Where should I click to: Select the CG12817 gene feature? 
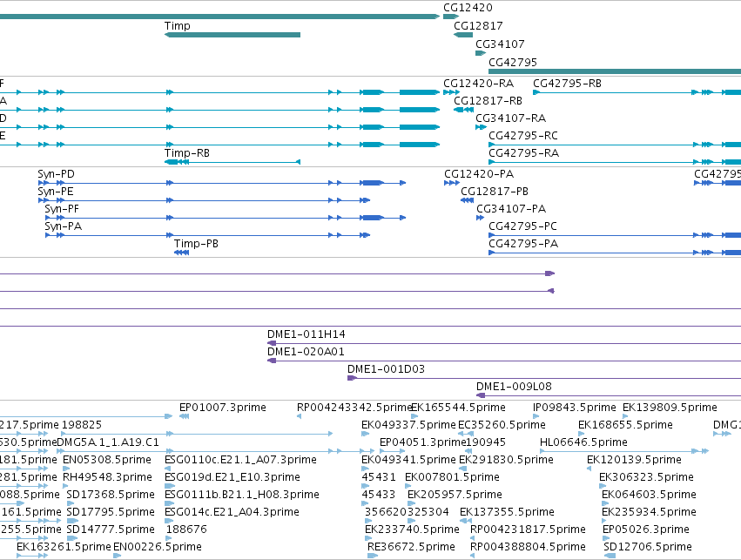click(x=463, y=35)
